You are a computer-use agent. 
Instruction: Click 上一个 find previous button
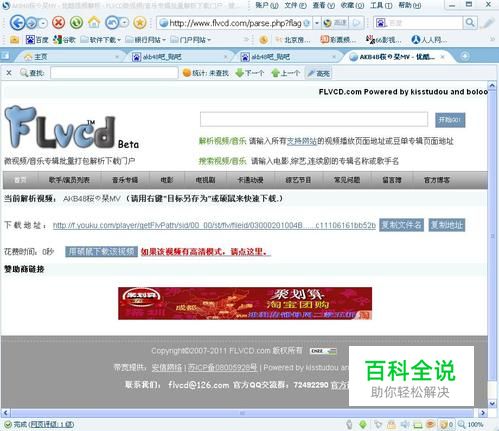pos(286,73)
